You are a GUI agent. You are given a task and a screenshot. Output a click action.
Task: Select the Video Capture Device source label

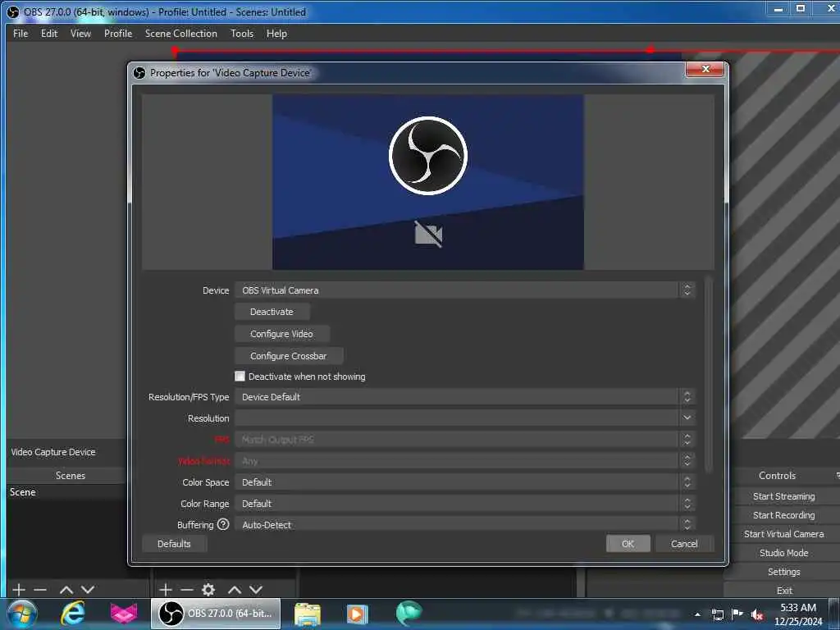(x=53, y=452)
